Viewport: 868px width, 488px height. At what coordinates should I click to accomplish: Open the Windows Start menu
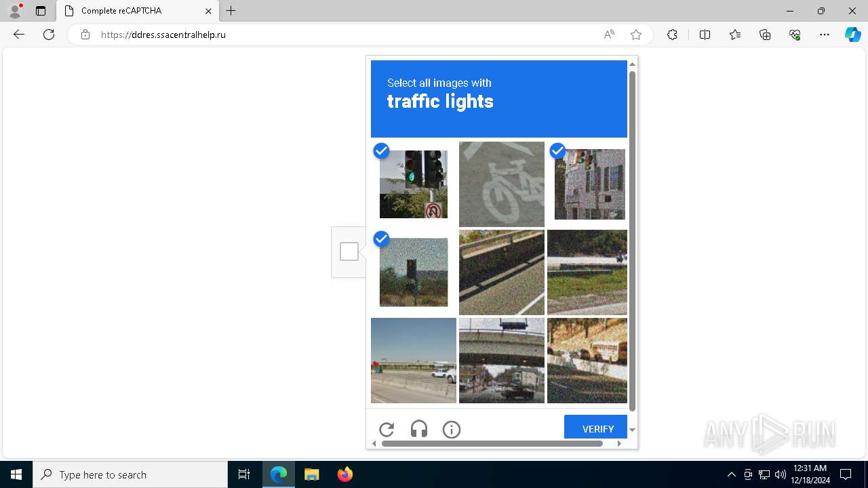click(x=16, y=474)
